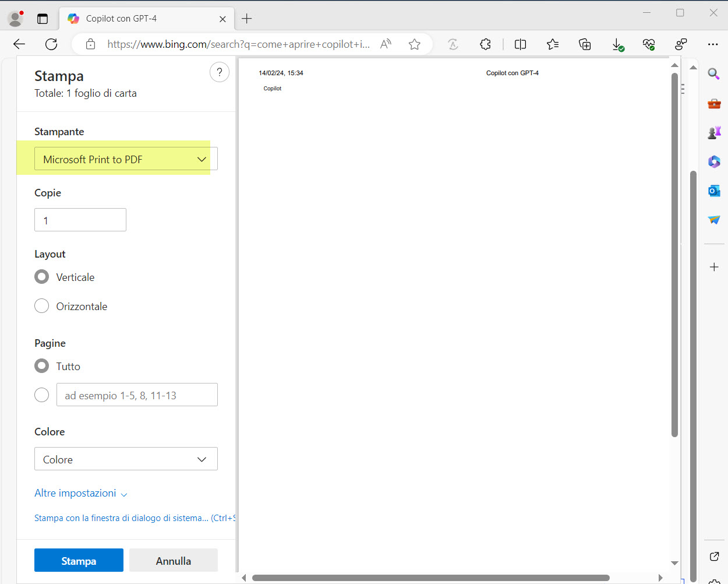Click 'Copilot con GPT-4' preview page title

[513, 73]
